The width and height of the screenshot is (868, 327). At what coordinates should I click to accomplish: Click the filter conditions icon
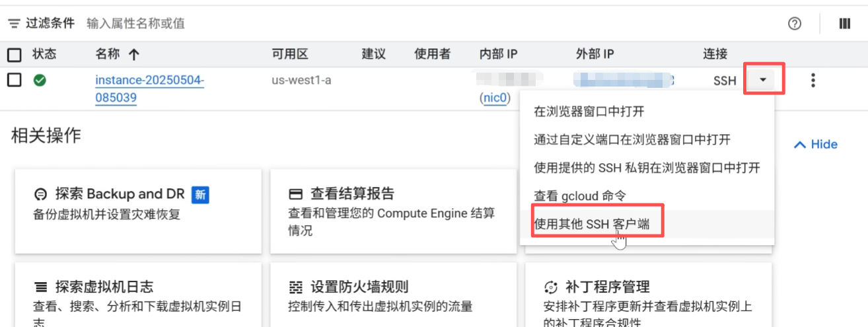(14, 24)
